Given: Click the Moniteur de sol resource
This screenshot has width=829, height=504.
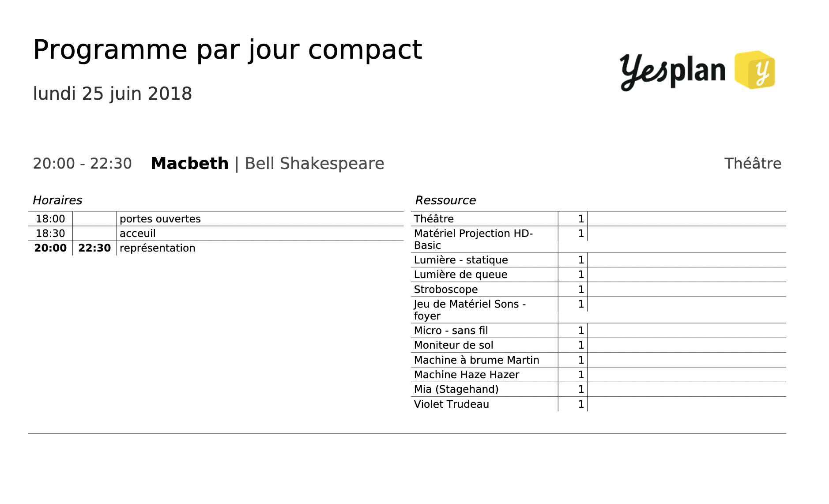Looking at the screenshot, I should pos(453,345).
